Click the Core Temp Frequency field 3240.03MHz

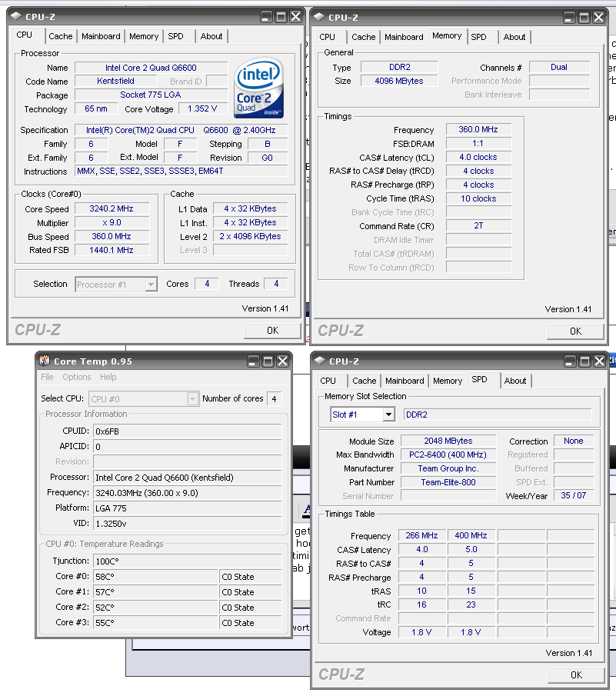(x=188, y=493)
